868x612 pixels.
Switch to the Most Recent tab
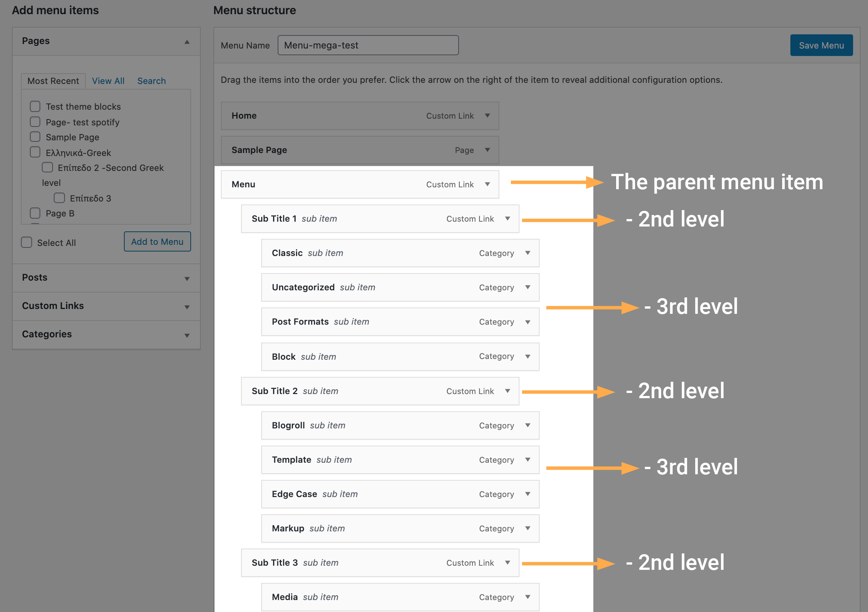53,81
